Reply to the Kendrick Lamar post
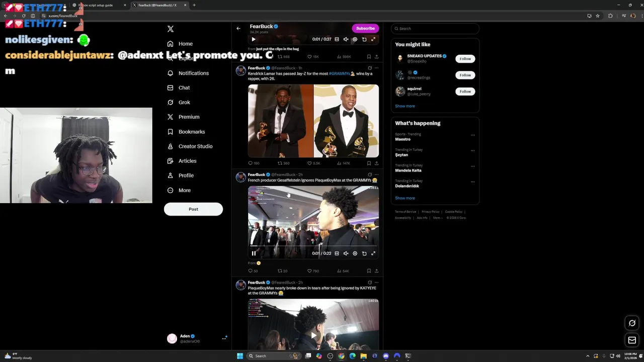 click(254, 163)
